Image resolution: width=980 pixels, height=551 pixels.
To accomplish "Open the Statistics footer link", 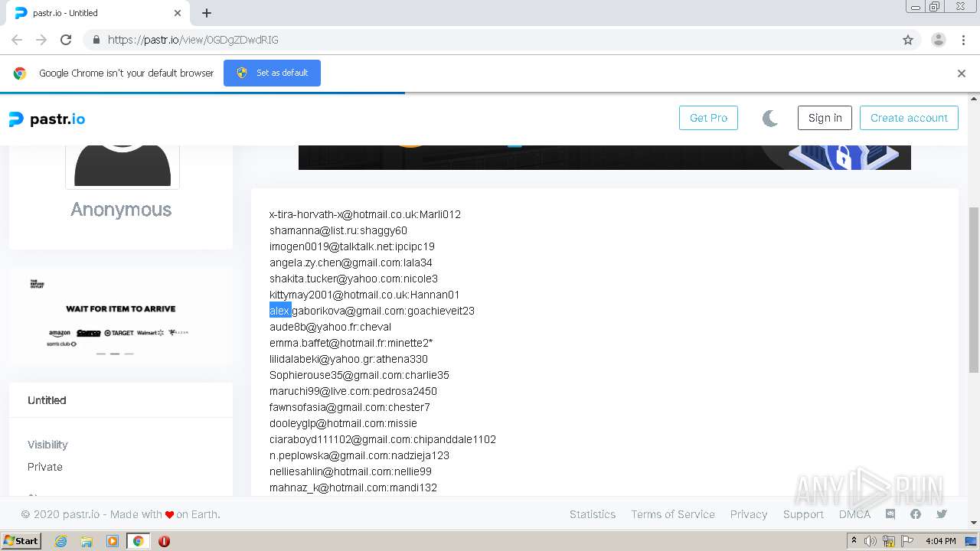I will [x=593, y=514].
